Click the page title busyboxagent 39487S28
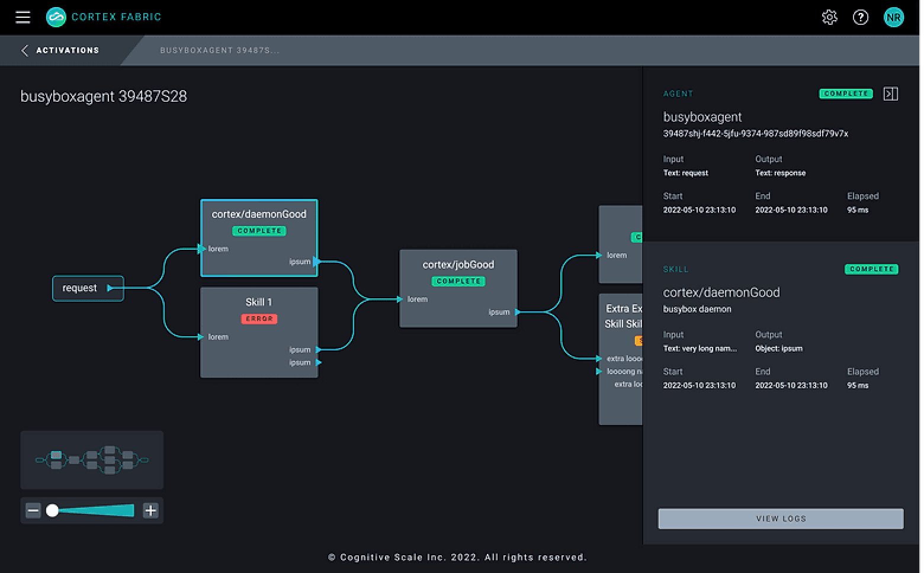924x573 pixels. [x=104, y=96]
